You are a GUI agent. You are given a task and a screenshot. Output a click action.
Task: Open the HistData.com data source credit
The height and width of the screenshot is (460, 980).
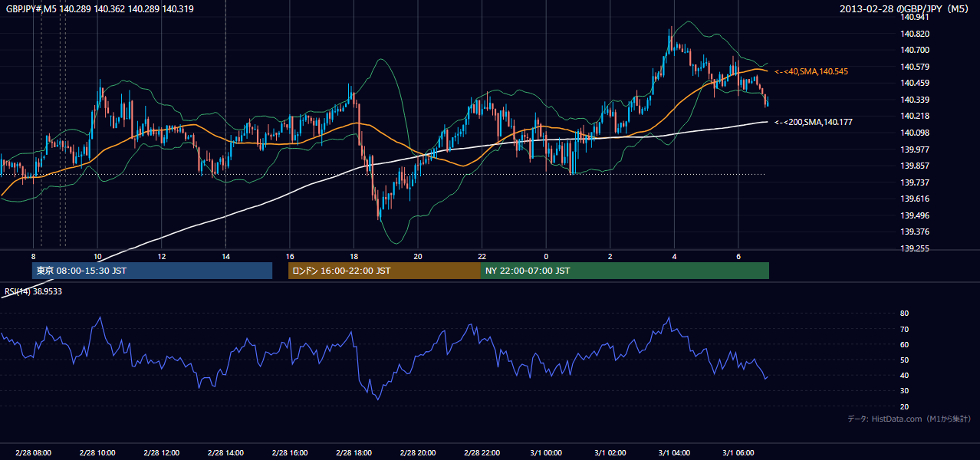(909, 419)
